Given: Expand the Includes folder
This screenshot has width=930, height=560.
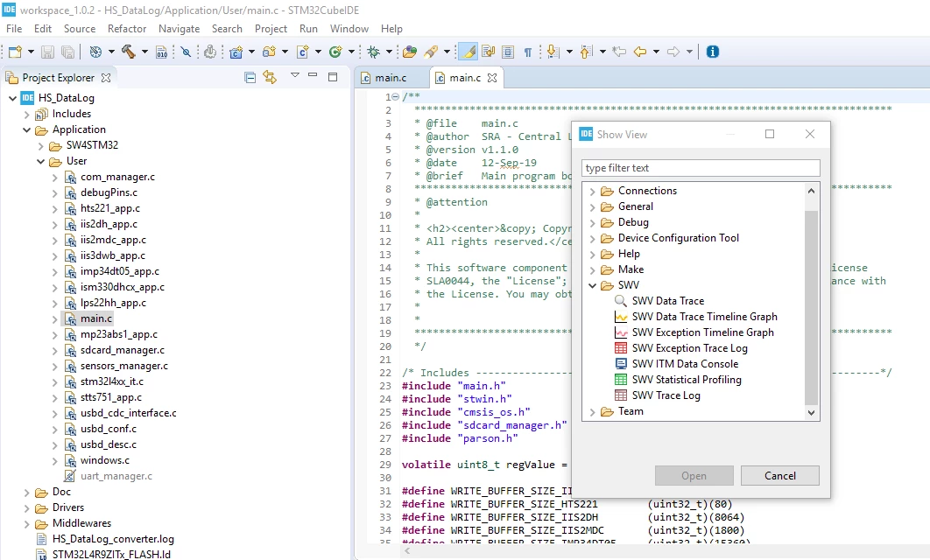Looking at the screenshot, I should pos(26,114).
